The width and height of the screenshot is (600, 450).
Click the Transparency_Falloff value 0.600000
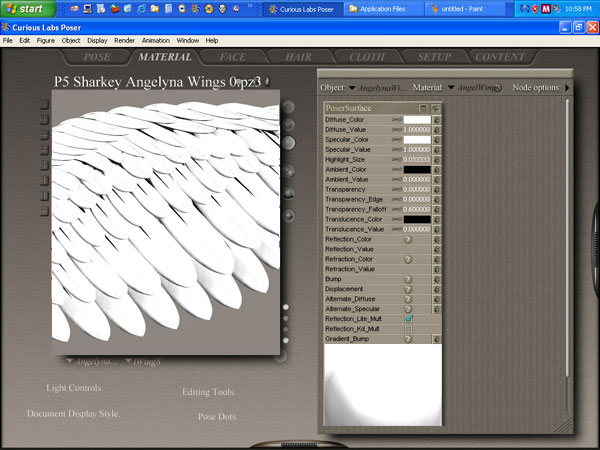(417, 209)
